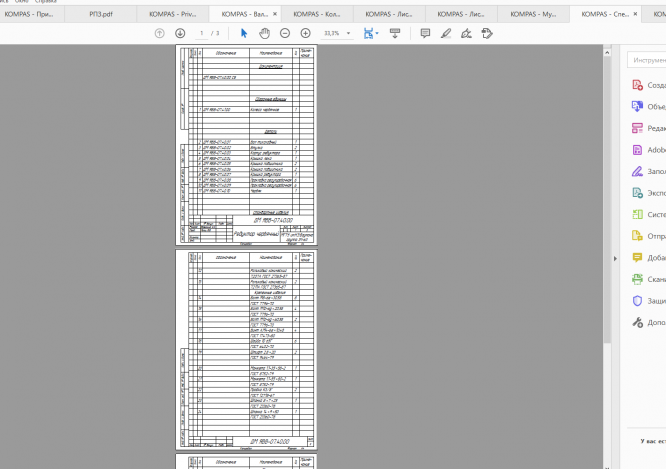Activate the hand pan tool

264,33
